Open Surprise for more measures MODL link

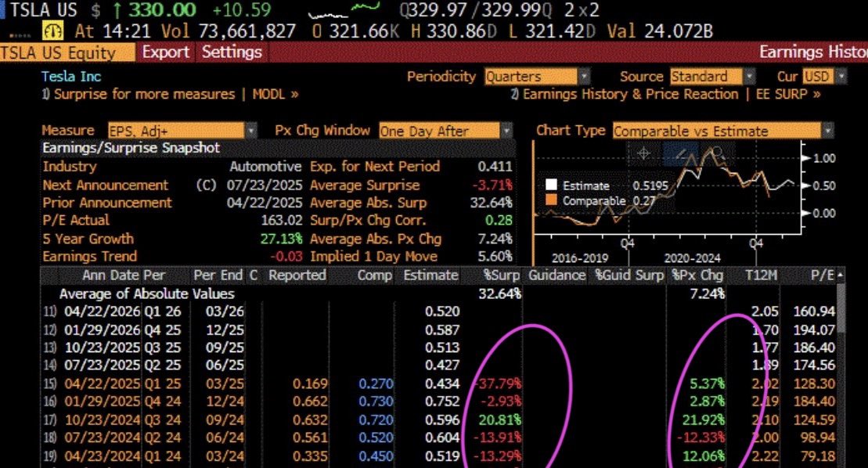[171, 94]
